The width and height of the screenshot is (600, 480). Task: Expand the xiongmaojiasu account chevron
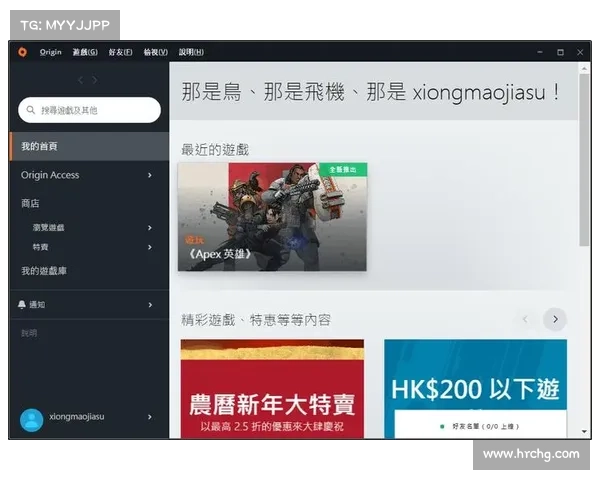pyautogui.click(x=150, y=417)
